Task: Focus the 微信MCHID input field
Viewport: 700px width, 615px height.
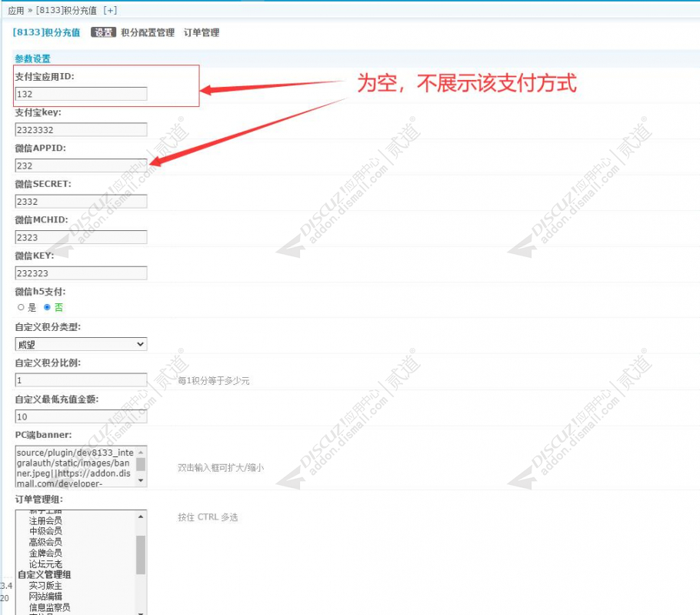Action: coord(81,237)
